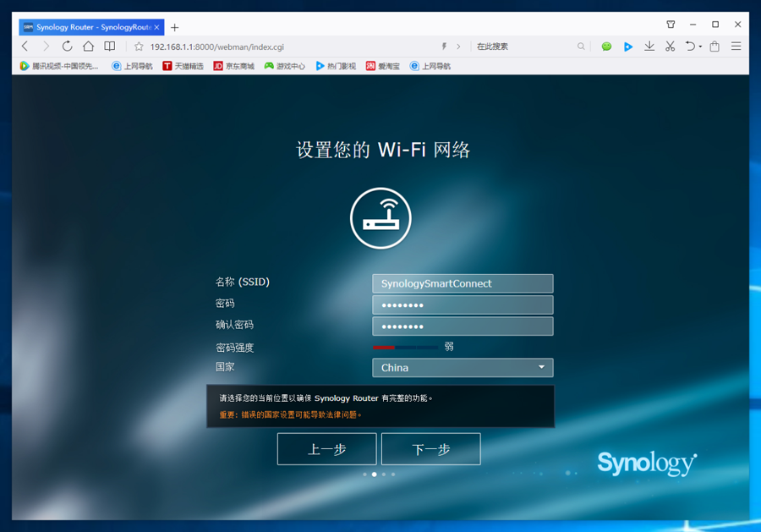
Task: Click the 上一步 button
Action: [326, 449]
